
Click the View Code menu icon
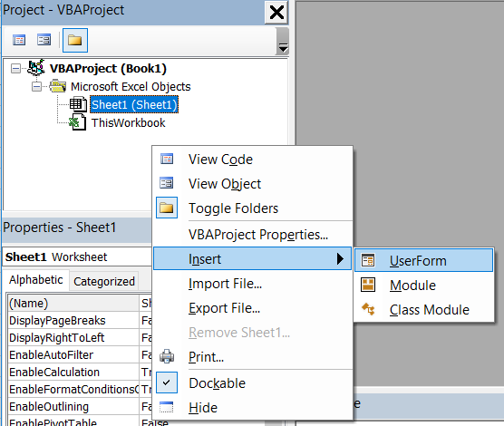[x=167, y=159]
